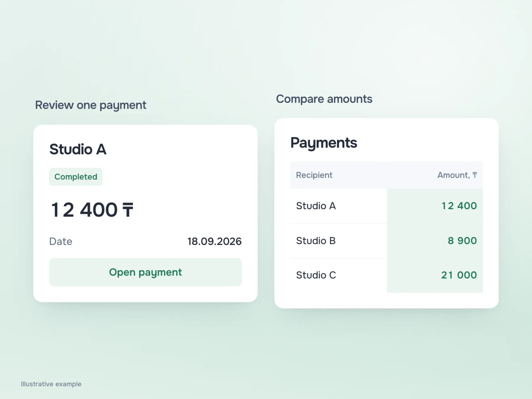Click the 'Compare amounts' heading
This screenshot has height=399, width=532.
pyautogui.click(x=324, y=99)
